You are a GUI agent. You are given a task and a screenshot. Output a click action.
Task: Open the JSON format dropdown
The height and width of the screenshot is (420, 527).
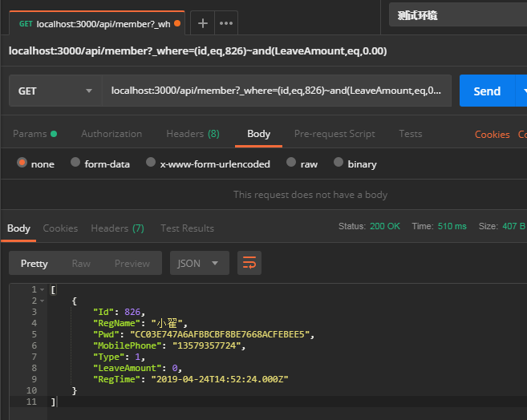click(199, 263)
